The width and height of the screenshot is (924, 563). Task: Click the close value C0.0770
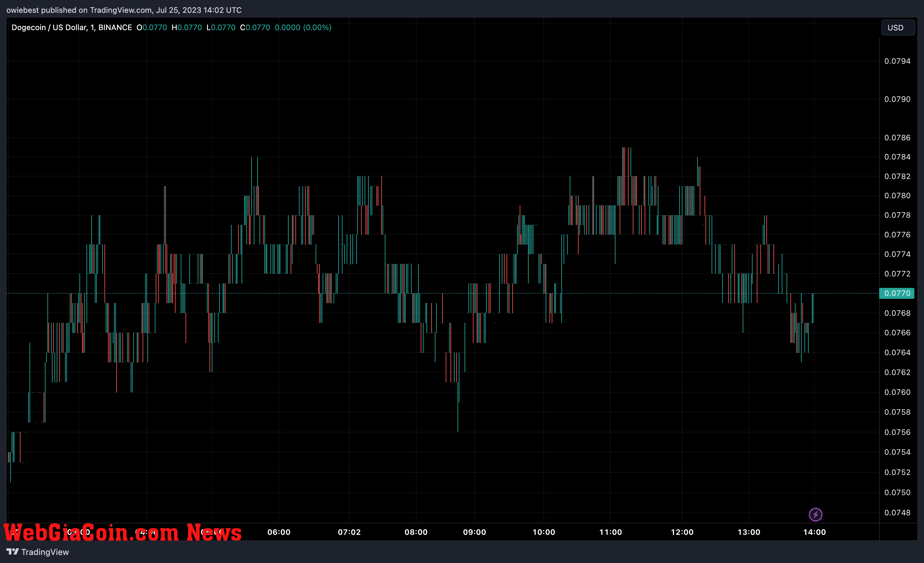255,27
